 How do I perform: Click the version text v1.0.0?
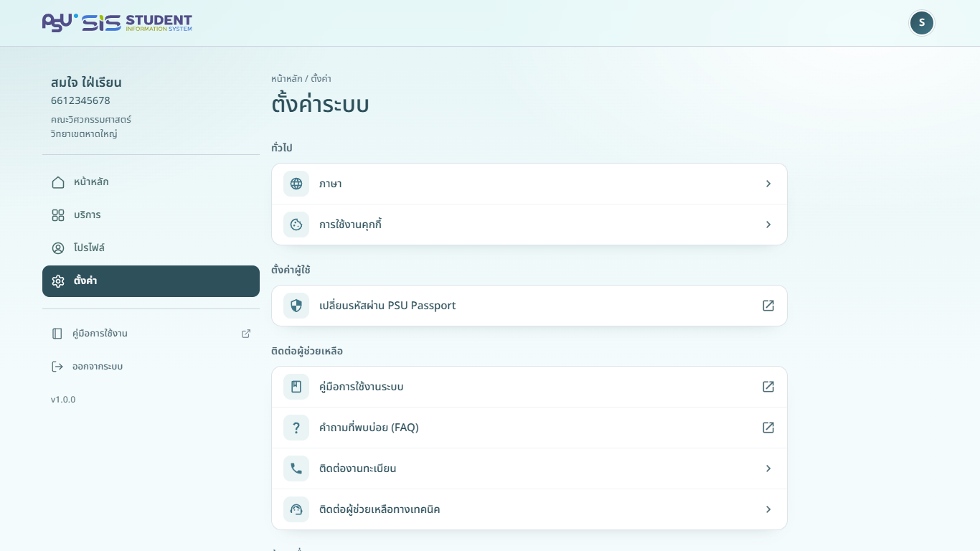click(x=63, y=400)
